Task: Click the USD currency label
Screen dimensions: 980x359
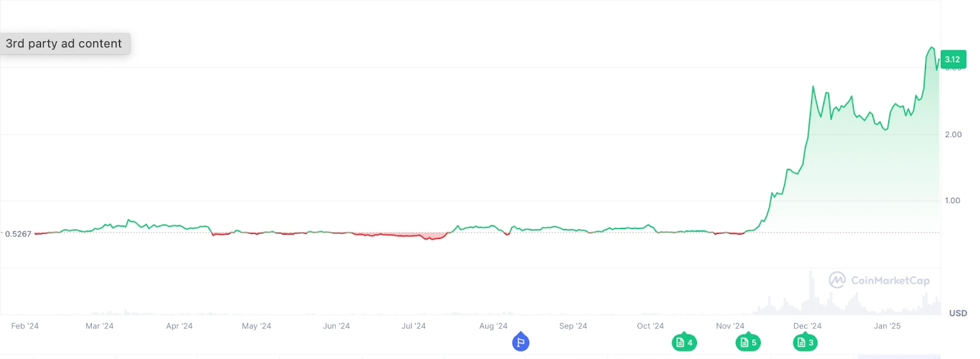Action: [x=958, y=313]
